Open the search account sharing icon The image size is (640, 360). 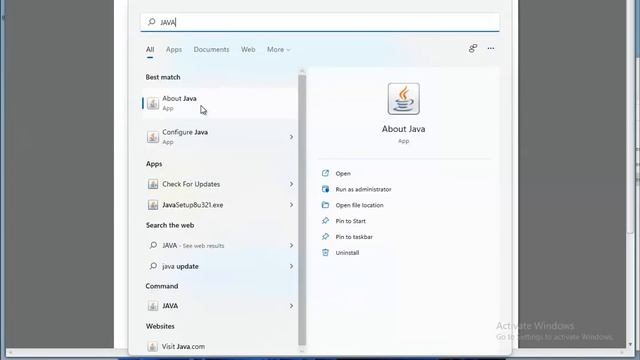pos(473,49)
